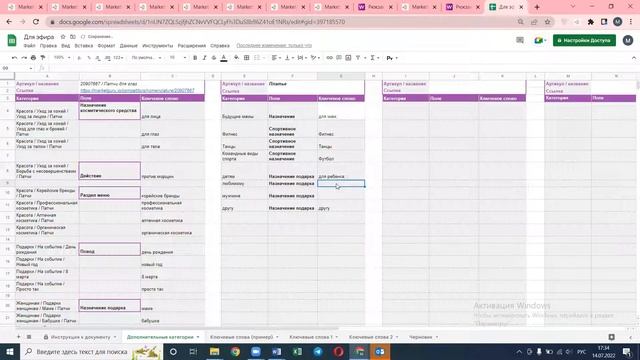This screenshot has width=640, height=360.
Task: Open the font family dropdown
Action: 147,58
